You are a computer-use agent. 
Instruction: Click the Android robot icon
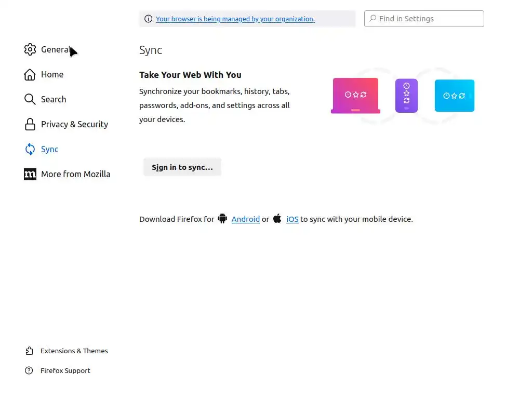tap(222, 219)
